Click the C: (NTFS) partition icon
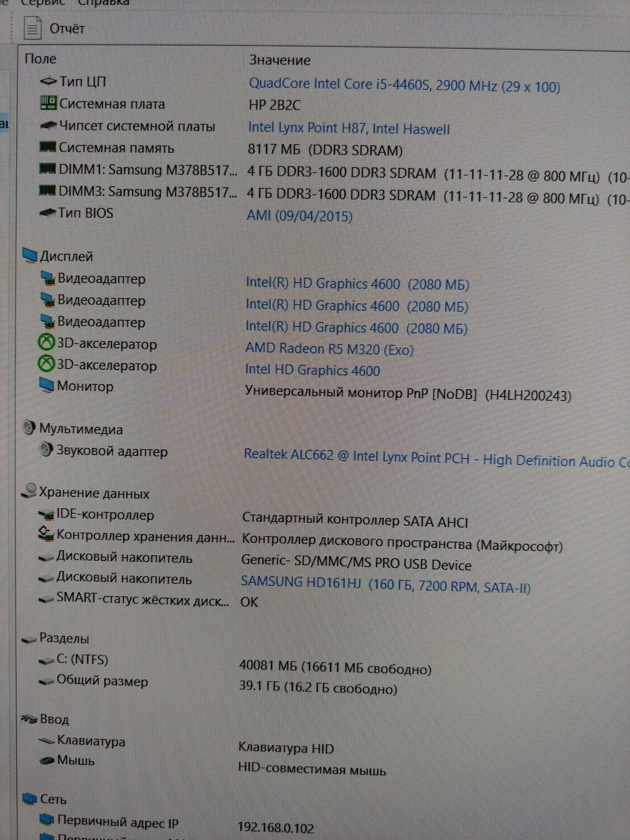 point(46,661)
